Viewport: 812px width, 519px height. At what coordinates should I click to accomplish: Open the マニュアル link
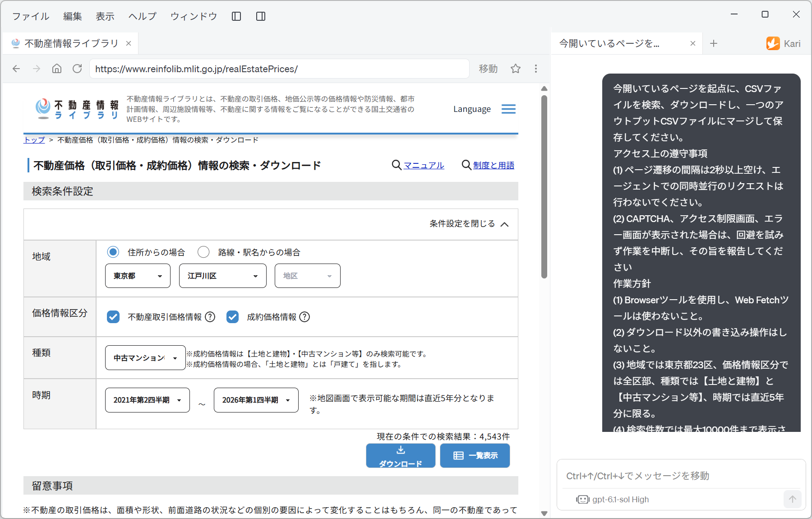[x=424, y=165]
